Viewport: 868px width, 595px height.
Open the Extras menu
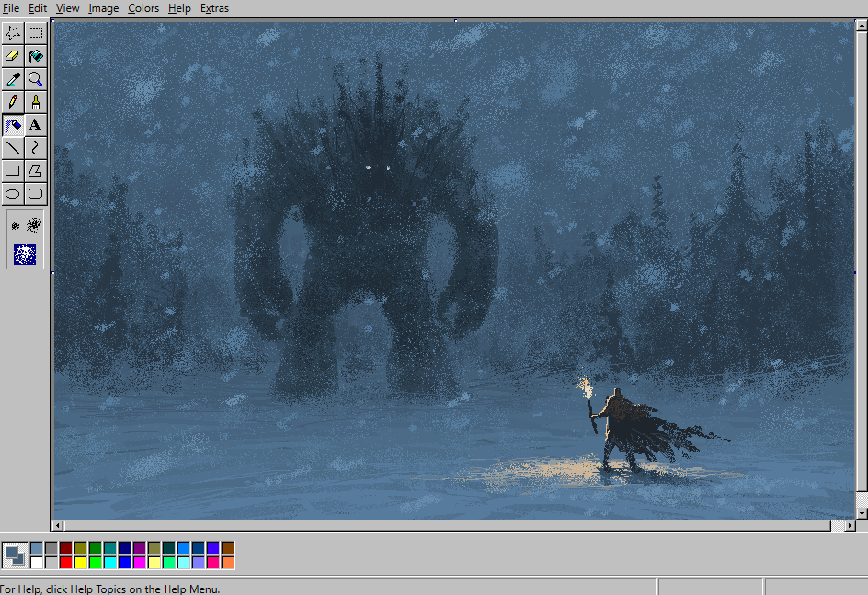pyautogui.click(x=214, y=8)
